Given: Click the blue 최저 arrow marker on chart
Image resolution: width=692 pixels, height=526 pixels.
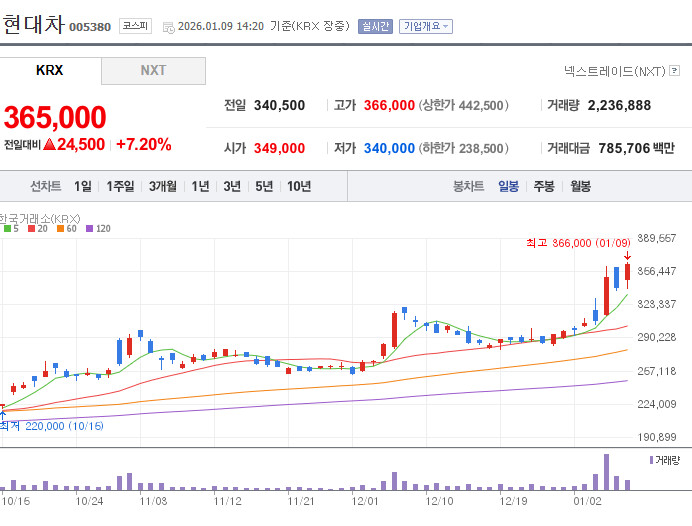Looking at the screenshot, I should (x=2, y=411).
